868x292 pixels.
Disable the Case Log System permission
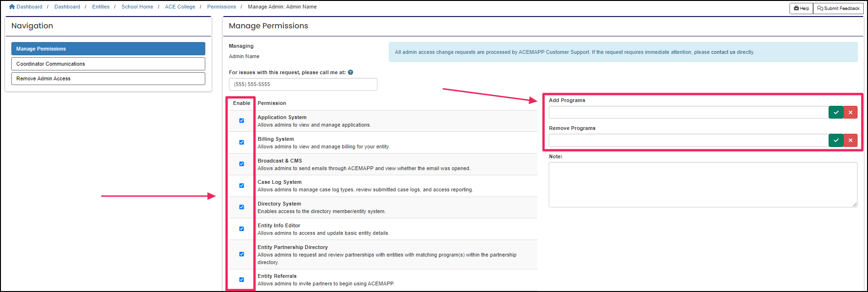242,186
